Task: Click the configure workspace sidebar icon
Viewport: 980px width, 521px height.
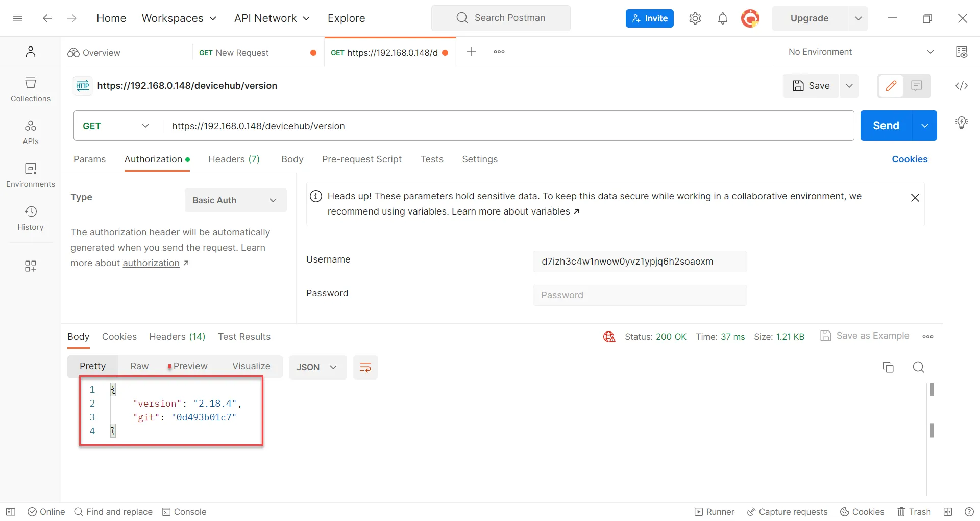Action: (x=31, y=266)
